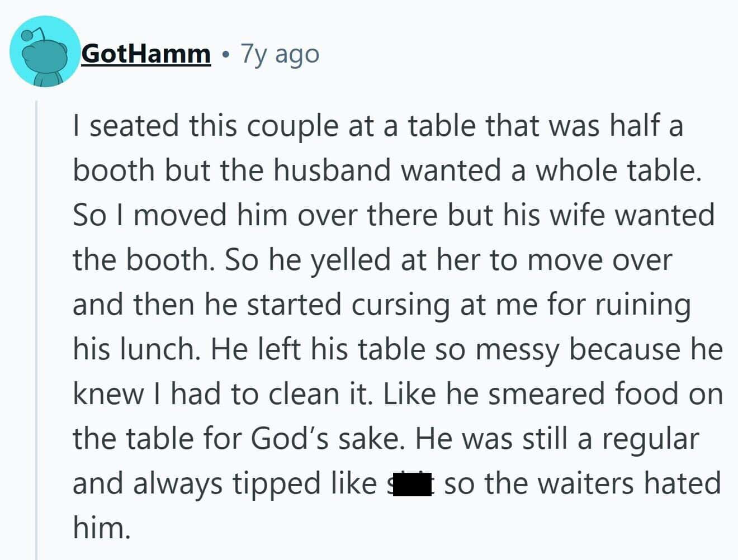This screenshot has width=738, height=560.
Task: Click the Reddit snoo avatar icon
Action: (x=45, y=51)
